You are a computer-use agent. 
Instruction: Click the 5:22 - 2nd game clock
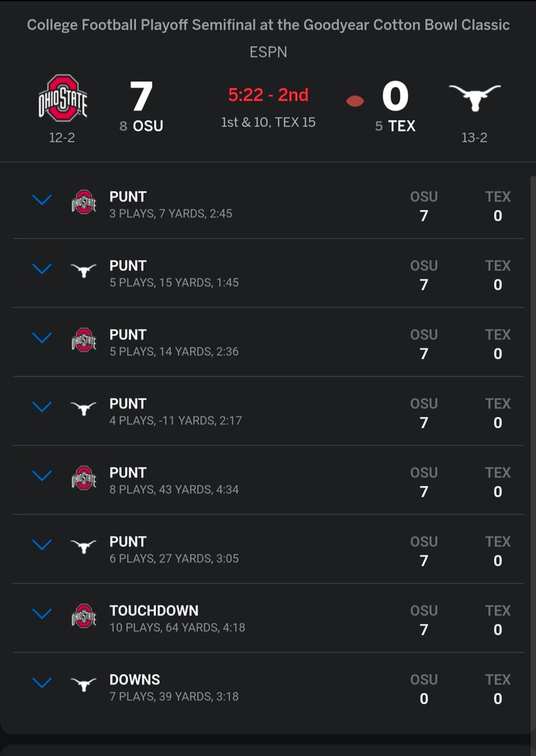point(268,94)
